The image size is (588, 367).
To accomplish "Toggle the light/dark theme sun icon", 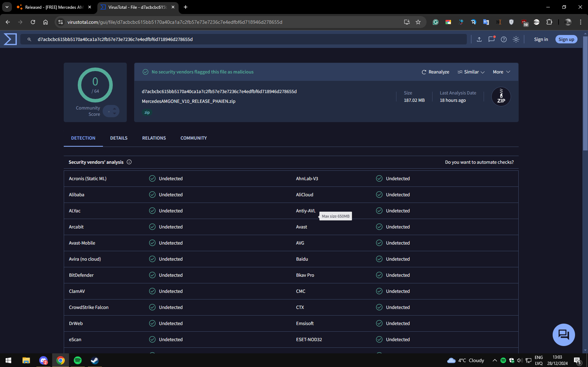I will (x=516, y=40).
